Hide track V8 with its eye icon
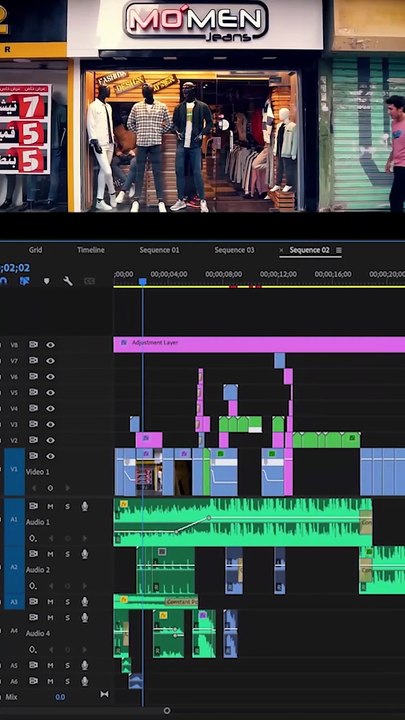 pos(50,344)
